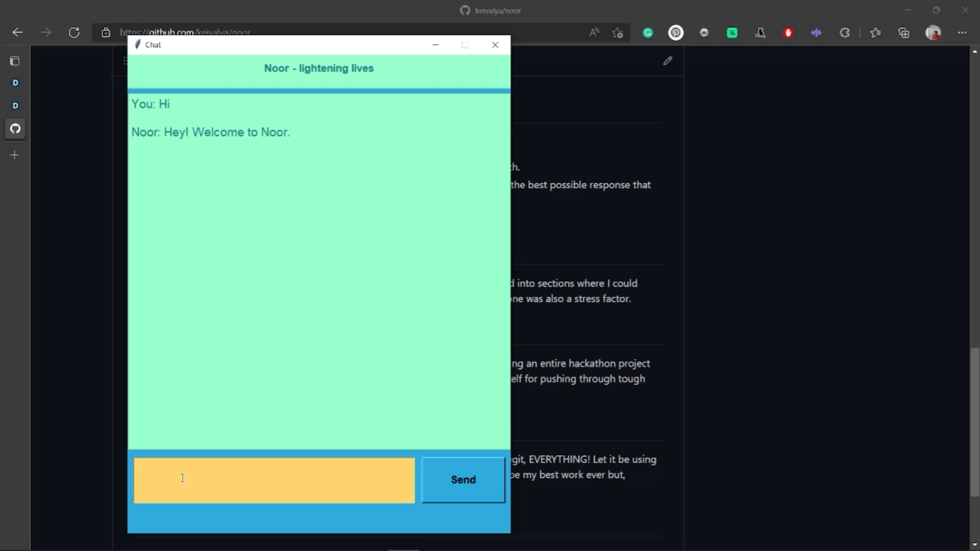This screenshot has height=551, width=980.
Task: Open the Pinterest extension
Action: click(676, 33)
